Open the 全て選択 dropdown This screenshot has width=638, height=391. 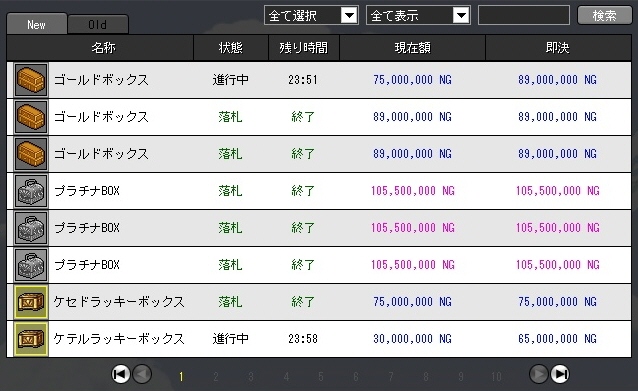[x=311, y=15]
